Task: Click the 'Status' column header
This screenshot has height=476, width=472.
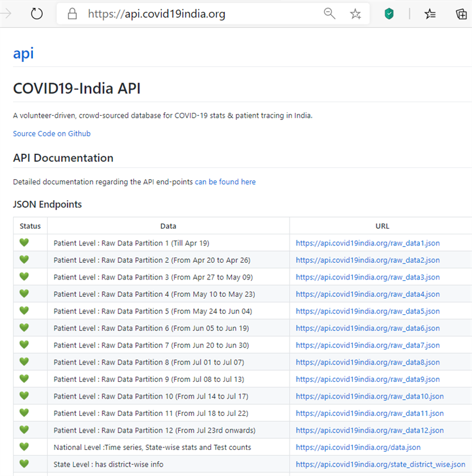Action: coord(30,226)
